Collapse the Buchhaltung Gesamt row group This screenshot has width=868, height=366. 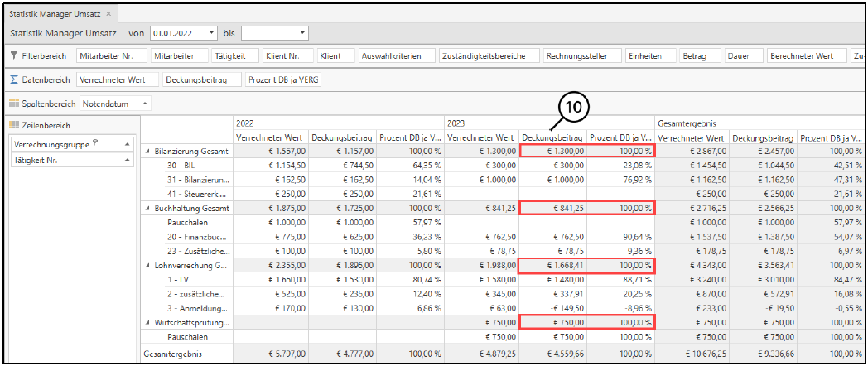pyautogui.click(x=148, y=207)
